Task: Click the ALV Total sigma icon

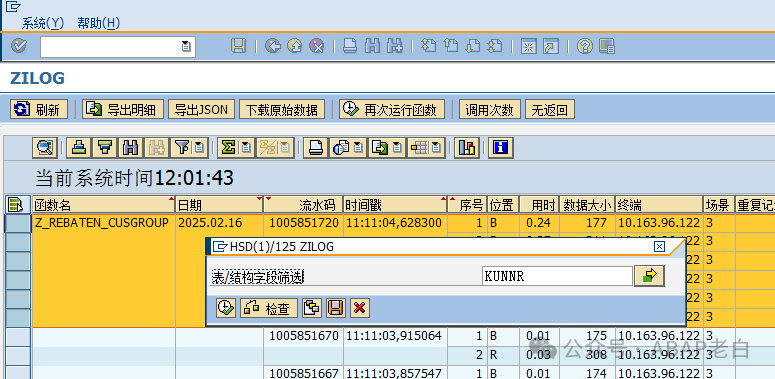Action: click(228, 148)
